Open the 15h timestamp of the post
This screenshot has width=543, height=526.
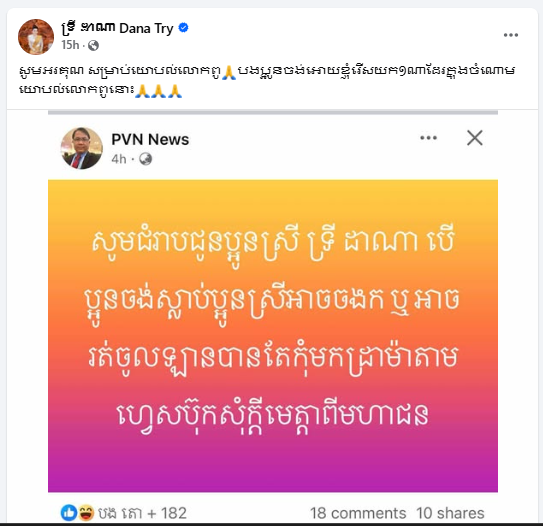point(70,45)
